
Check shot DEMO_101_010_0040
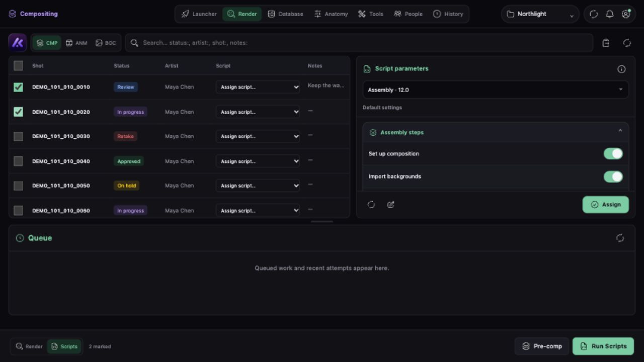click(x=18, y=161)
